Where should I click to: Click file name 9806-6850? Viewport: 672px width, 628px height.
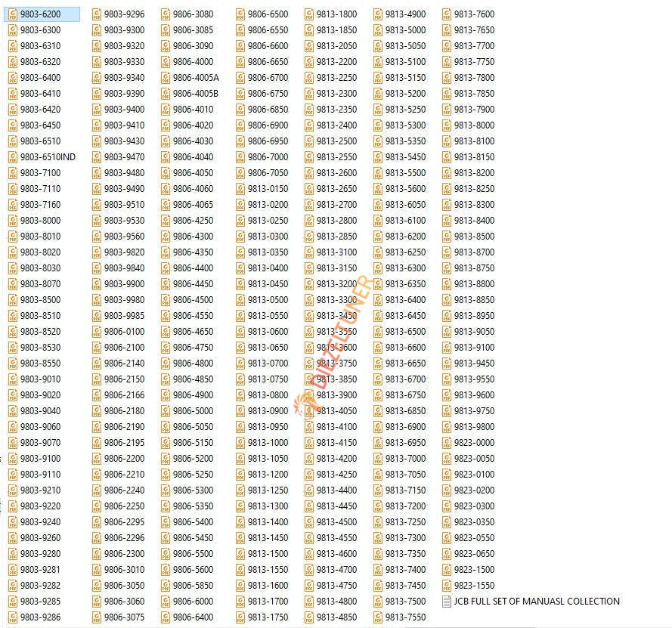click(268, 110)
